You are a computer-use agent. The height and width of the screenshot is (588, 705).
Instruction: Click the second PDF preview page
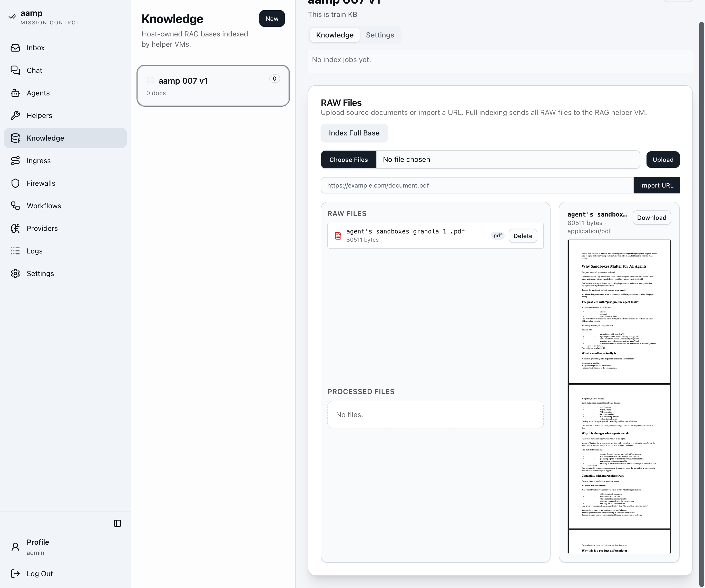point(619,457)
